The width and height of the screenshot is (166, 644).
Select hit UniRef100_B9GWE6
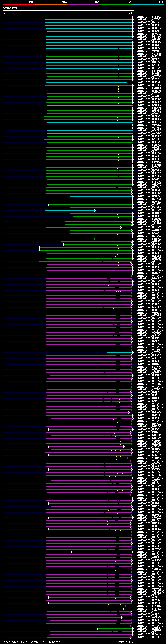[149, 31]
